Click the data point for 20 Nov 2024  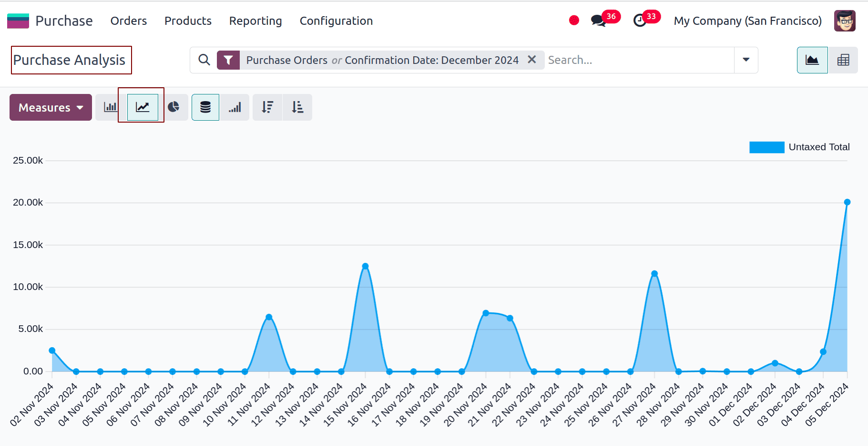coord(486,313)
